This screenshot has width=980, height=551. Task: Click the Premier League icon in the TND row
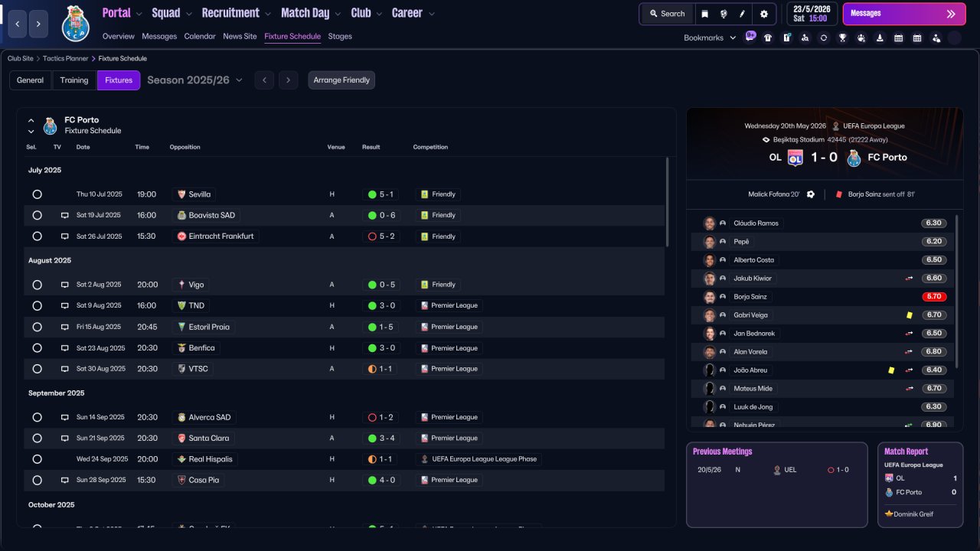click(424, 305)
